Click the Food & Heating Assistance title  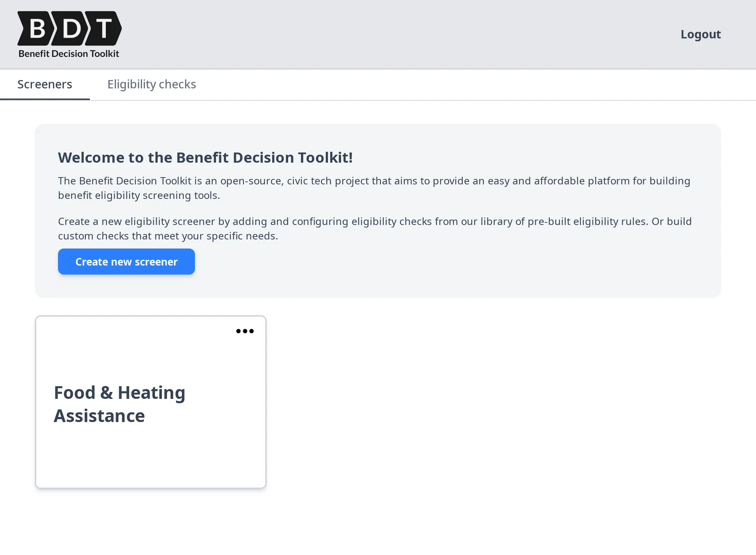(x=120, y=404)
